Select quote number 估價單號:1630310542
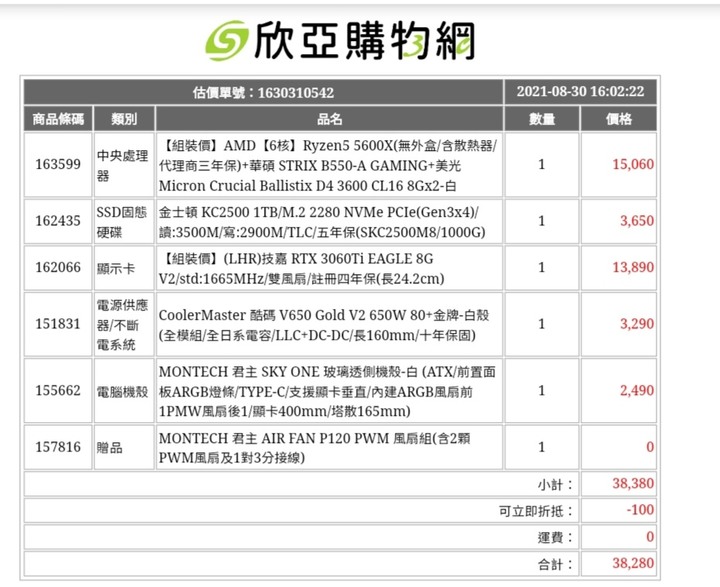720x587 pixels. pyautogui.click(x=263, y=92)
